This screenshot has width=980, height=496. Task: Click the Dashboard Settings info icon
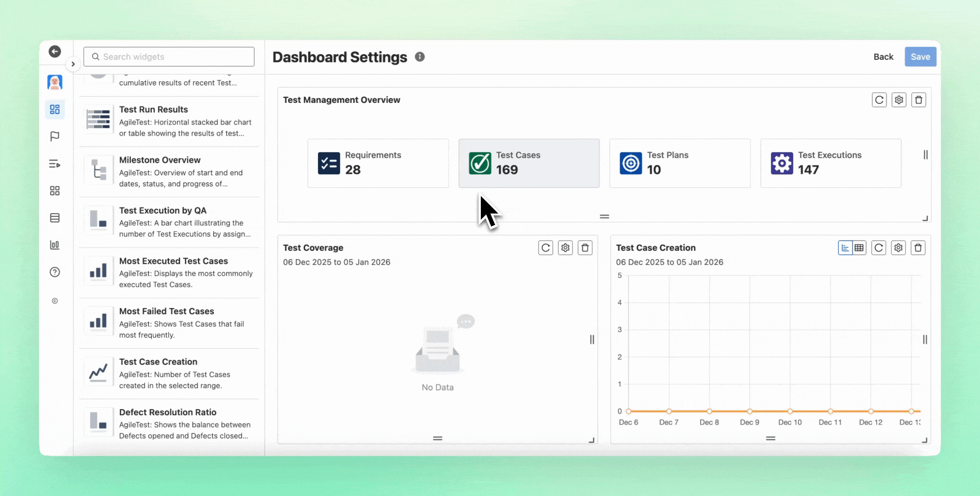pos(420,56)
